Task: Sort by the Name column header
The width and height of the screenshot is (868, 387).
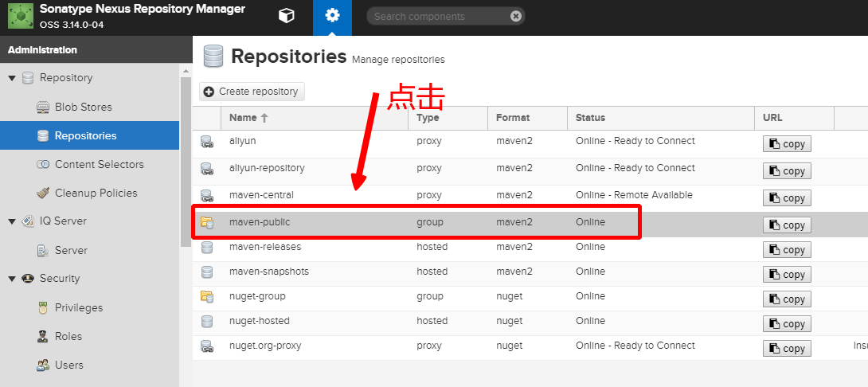Action: pos(314,118)
